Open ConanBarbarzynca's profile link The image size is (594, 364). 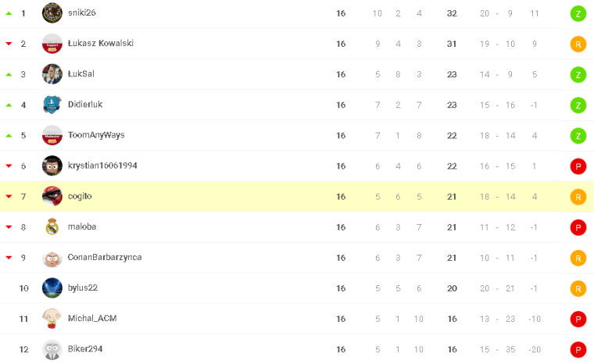pos(105,257)
